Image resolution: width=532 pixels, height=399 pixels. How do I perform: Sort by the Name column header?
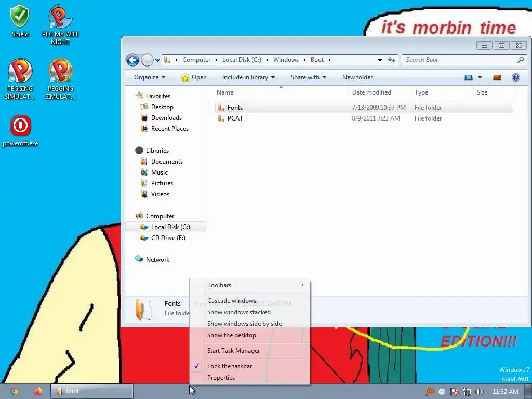[281, 92]
